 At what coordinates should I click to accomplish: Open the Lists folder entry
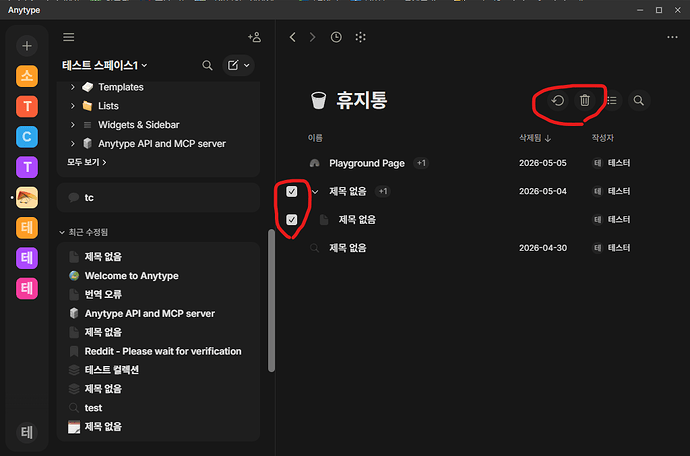click(x=108, y=106)
